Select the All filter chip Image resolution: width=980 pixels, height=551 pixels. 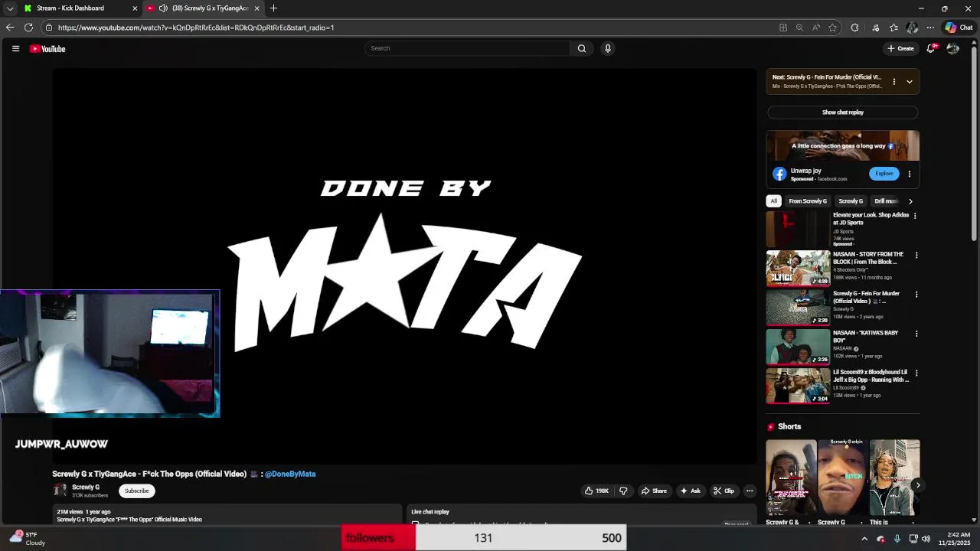773,201
